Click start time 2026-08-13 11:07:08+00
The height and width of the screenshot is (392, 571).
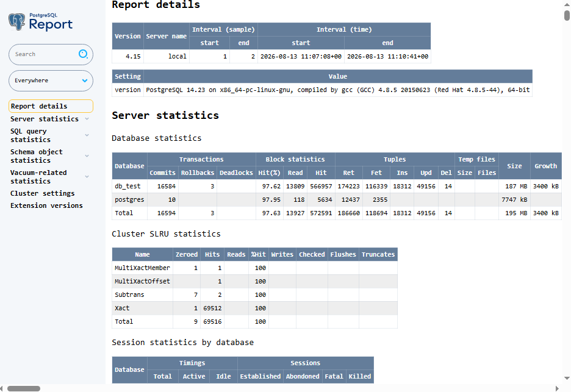point(301,57)
